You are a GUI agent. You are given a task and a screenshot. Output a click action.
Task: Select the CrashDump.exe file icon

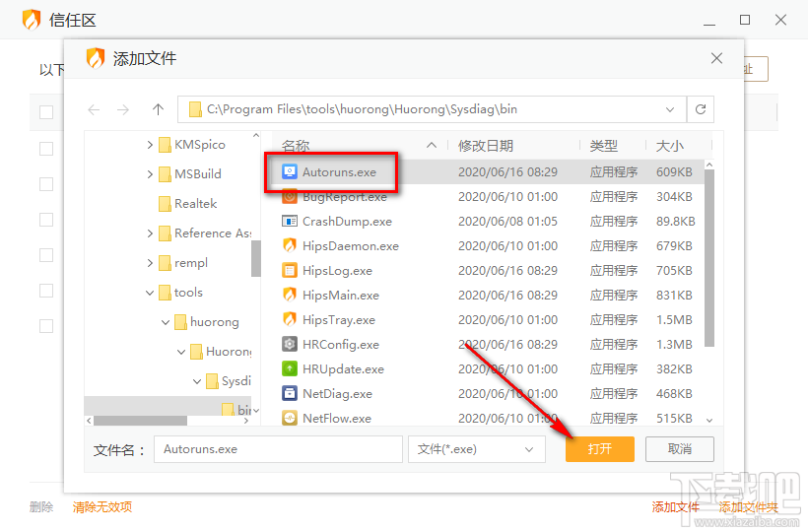click(290, 221)
